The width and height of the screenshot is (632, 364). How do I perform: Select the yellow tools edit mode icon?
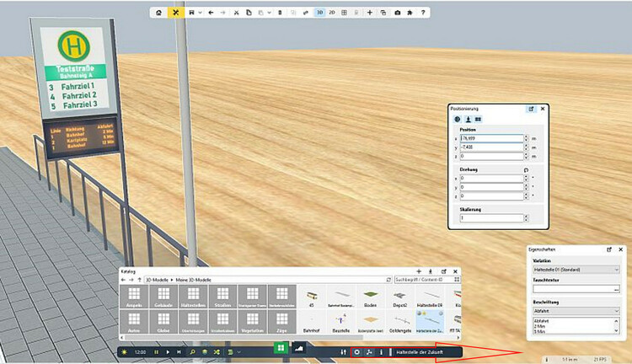click(x=176, y=13)
